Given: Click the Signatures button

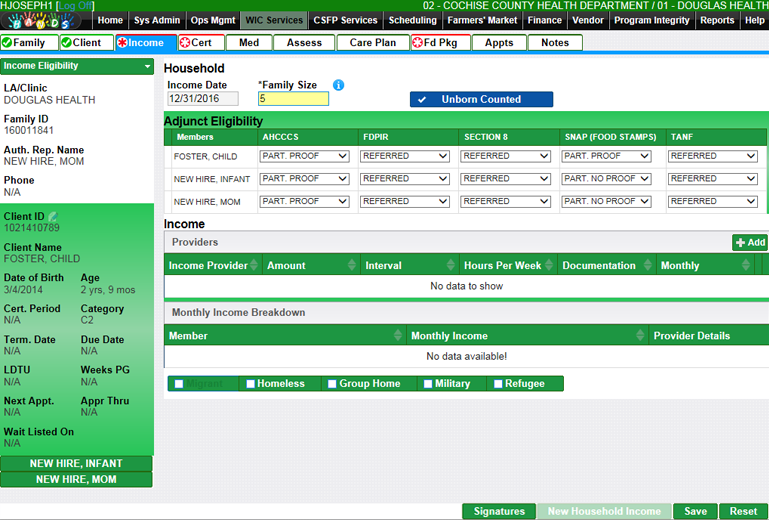Looking at the screenshot, I should (498, 511).
